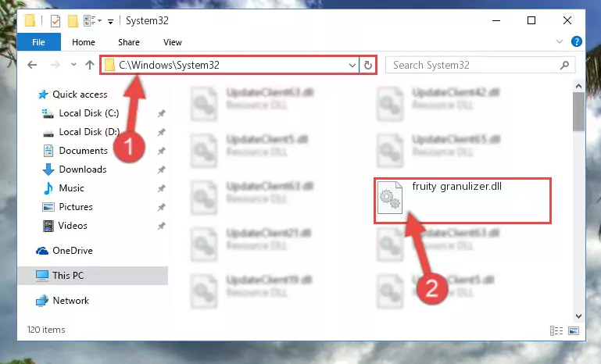Image resolution: width=601 pixels, height=364 pixels.
Task: Click the Properties checkmark icon in the title bar
Action: click(x=55, y=20)
